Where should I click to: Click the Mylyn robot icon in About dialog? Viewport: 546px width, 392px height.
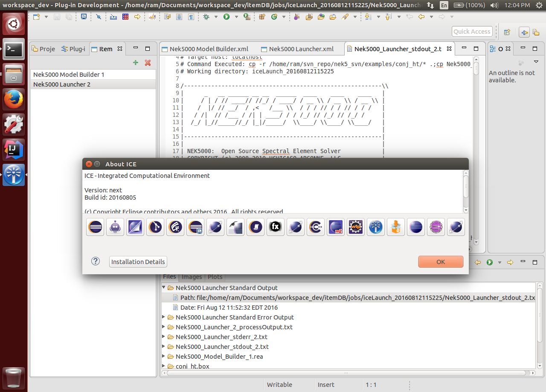pyautogui.click(x=115, y=227)
